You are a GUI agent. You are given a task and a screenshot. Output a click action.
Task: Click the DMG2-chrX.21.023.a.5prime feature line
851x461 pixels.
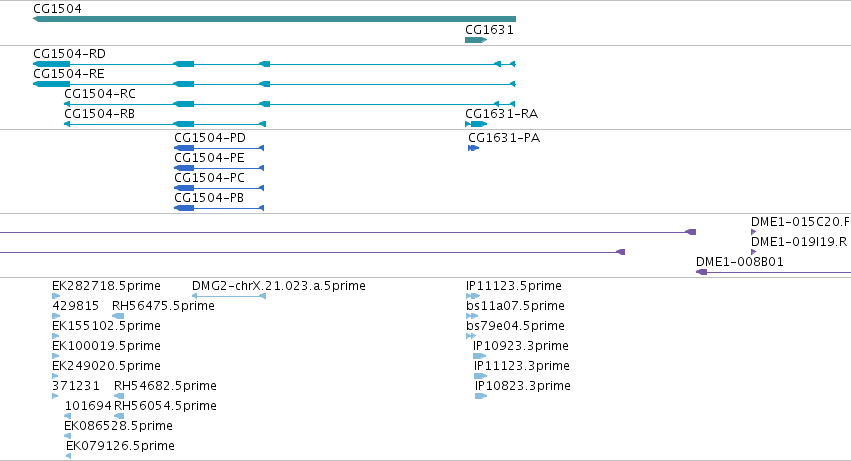click(x=228, y=296)
